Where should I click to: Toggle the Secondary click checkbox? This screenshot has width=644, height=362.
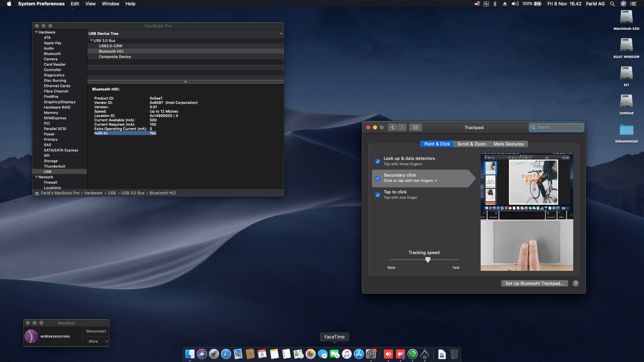pos(378,178)
